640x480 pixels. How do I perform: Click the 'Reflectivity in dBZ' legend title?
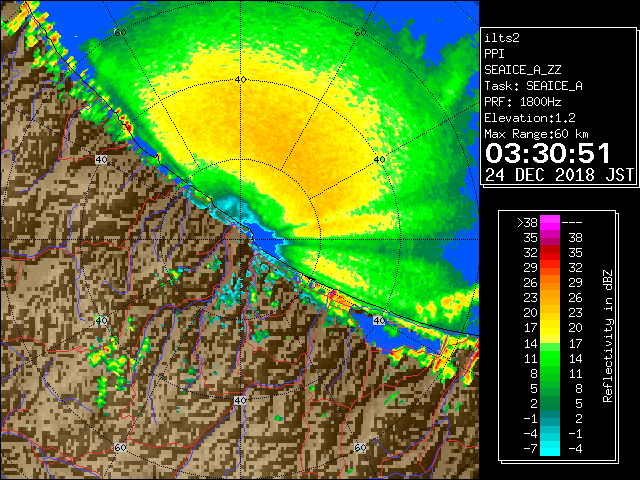tap(607, 336)
